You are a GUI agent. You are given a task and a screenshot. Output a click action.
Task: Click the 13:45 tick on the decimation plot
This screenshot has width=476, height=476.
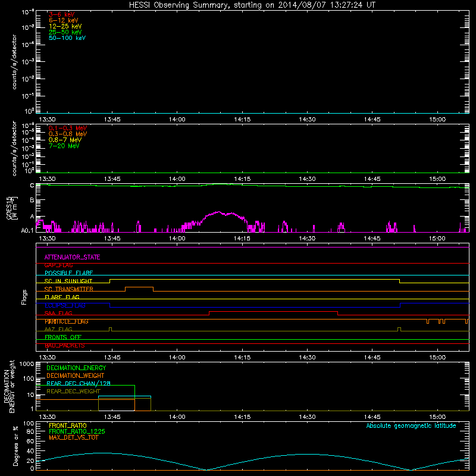coord(112,417)
